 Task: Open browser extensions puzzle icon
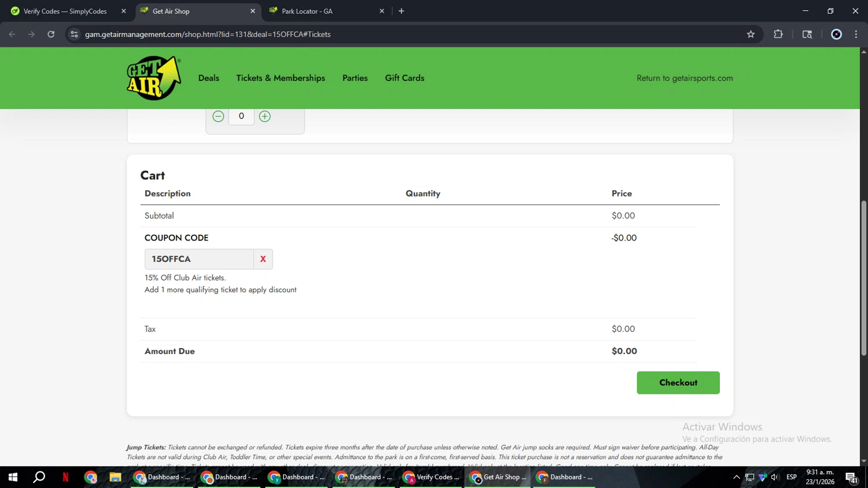coord(778,34)
